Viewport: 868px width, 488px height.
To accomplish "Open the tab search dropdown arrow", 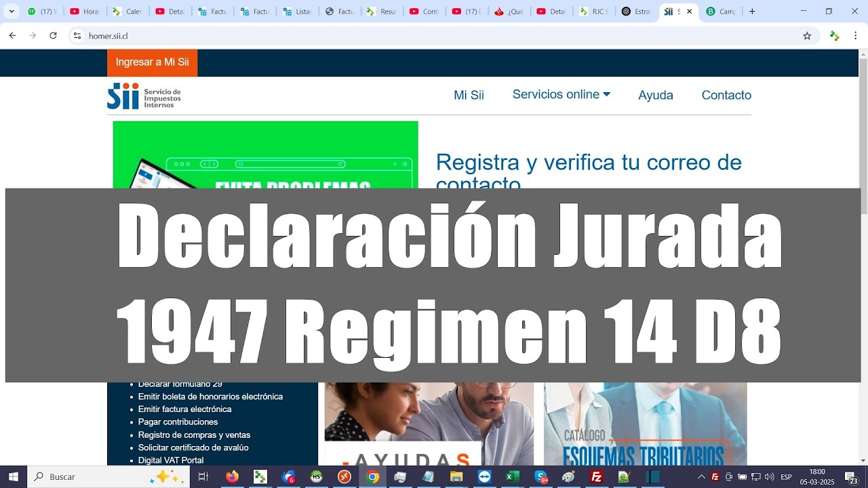I will point(11,12).
